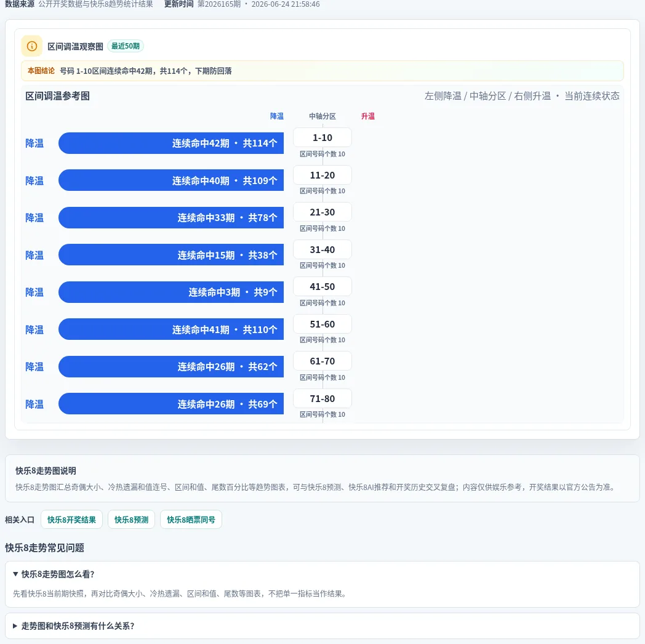Select the 1-10 interval box

tap(322, 137)
